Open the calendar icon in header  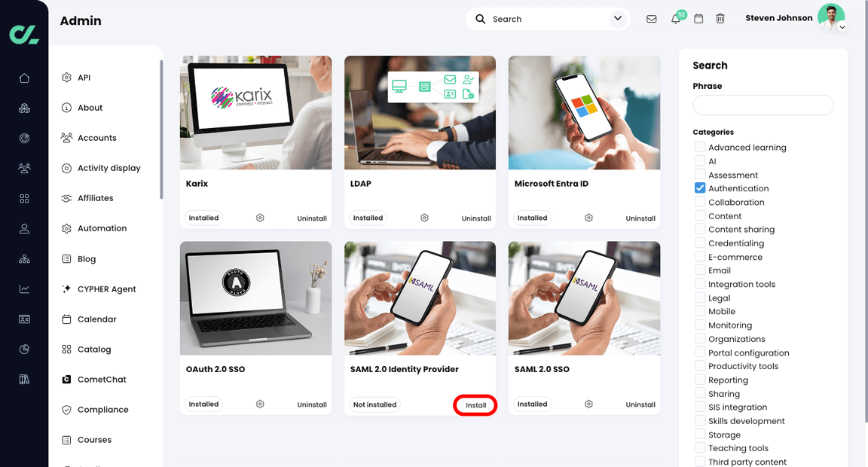pos(698,19)
